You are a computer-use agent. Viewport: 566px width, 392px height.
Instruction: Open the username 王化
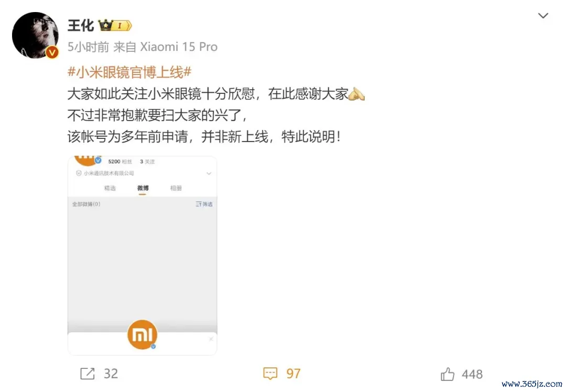[81, 26]
